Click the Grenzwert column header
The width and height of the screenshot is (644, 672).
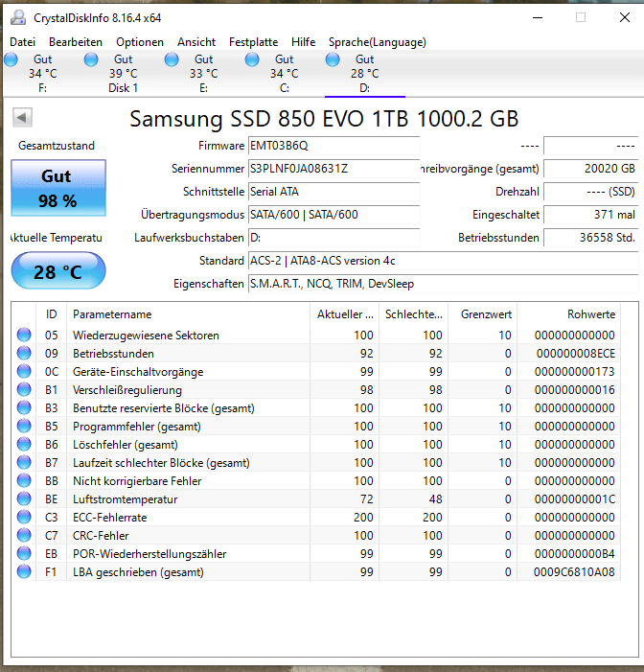pyautogui.click(x=482, y=314)
